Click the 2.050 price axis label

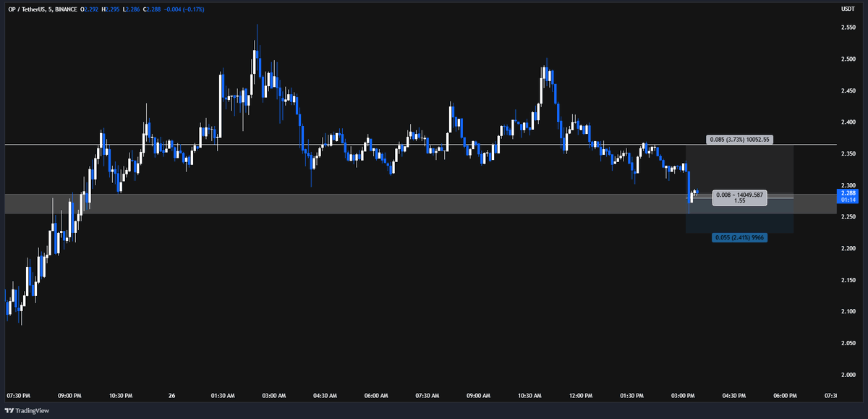(848, 343)
